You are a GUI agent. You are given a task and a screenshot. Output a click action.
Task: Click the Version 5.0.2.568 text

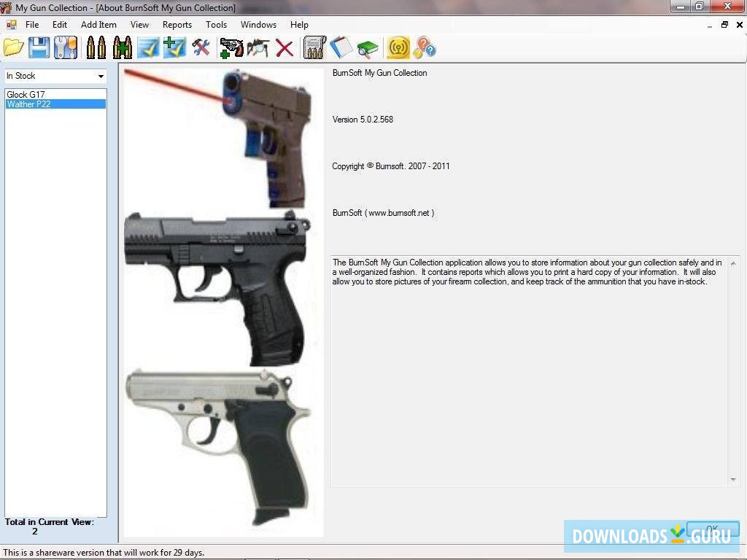pos(363,120)
